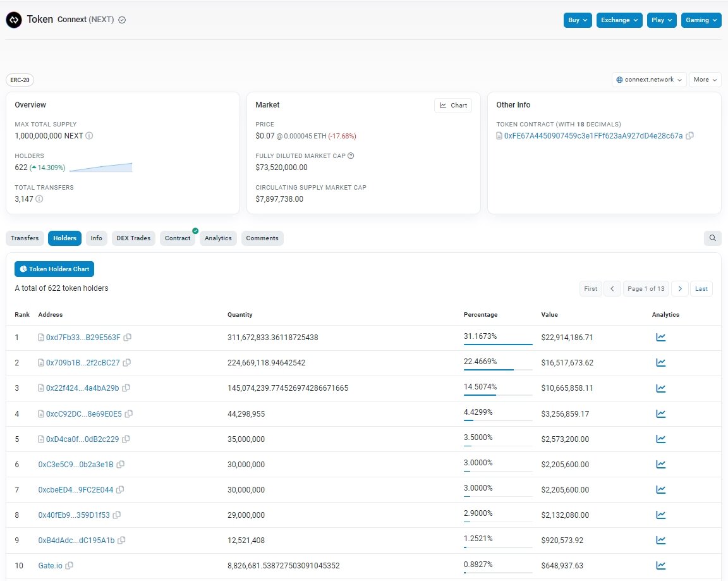Image resolution: width=728 pixels, height=581 pixels.
Task: Go to the Last page of holders
Action: pos(701,288)
